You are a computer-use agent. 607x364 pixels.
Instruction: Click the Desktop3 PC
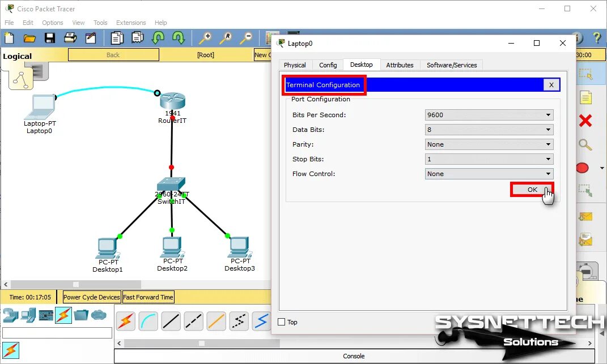click(x=240, y=247)
